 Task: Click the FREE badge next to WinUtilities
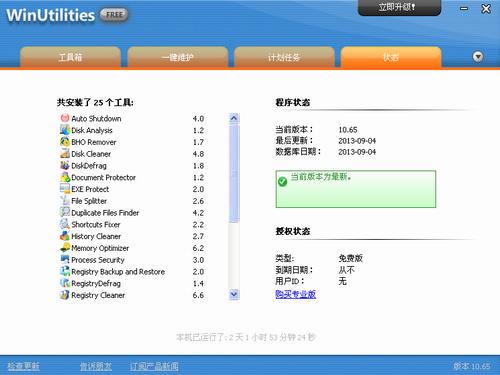point(114,15)
